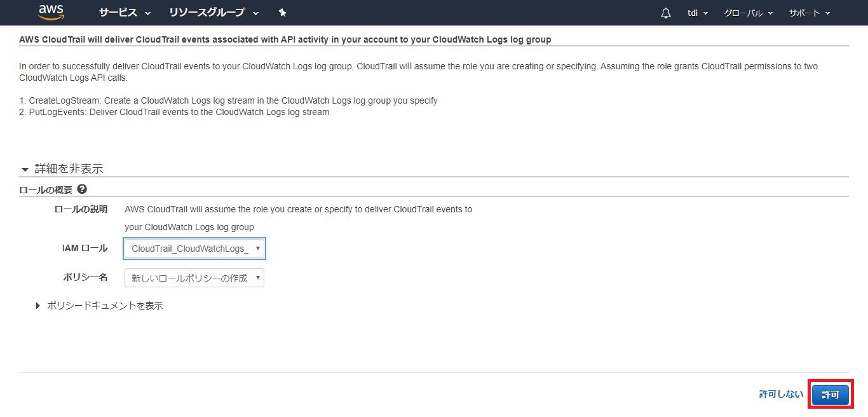Open the IAM ロール dropdown
Screen dimensions: 868x417
[x=194, y=249]
